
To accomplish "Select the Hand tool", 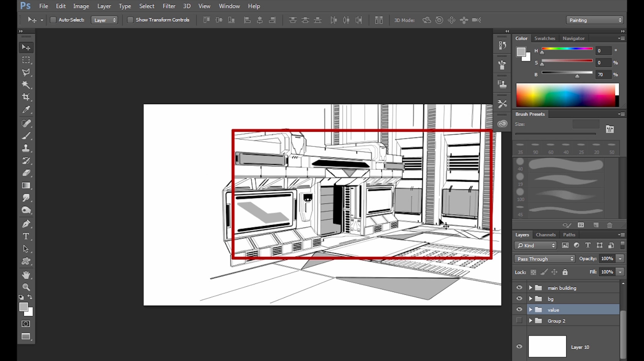I will point(26,275).
